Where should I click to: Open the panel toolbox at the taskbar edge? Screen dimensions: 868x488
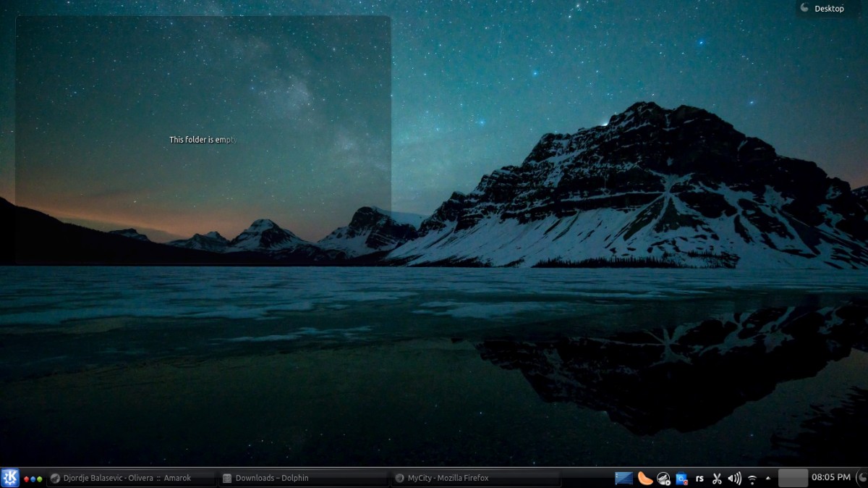(861, 478)
